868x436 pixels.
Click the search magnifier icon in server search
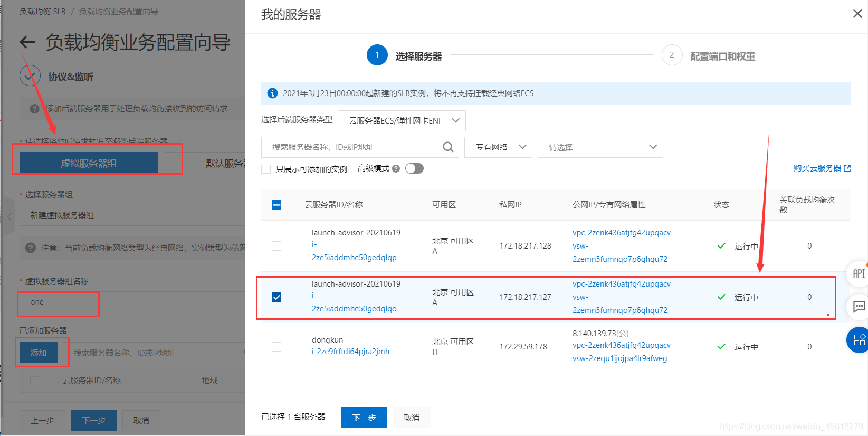(448, 147)
